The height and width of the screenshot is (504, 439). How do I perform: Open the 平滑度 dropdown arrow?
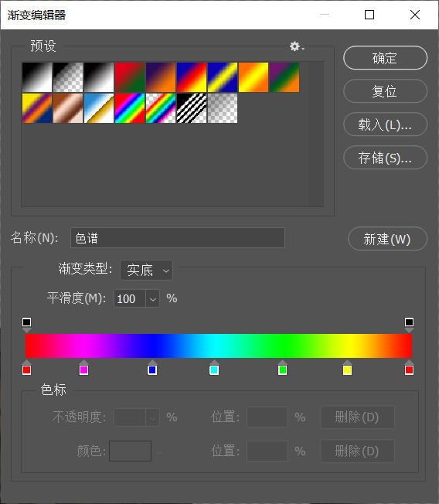pos(153,298)
